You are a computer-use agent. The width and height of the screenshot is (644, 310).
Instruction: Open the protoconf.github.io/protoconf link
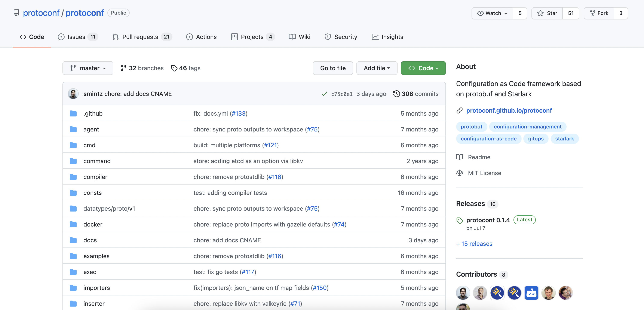509,111
